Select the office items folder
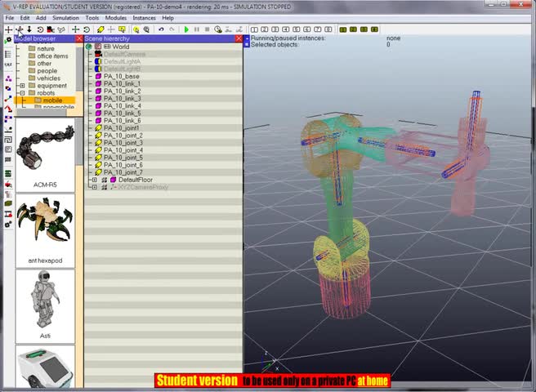The height and width of the screenshot is (392, 536). [52, 56]
